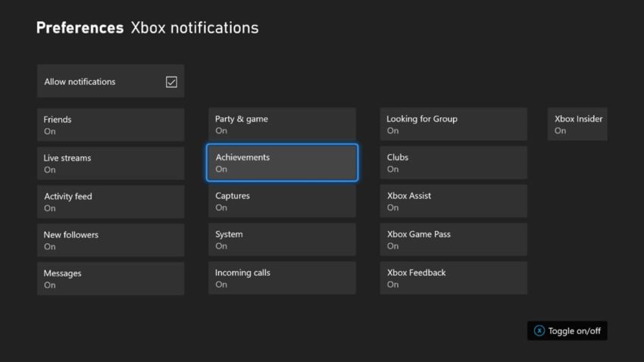Click the Toggle on/off hint button
Image resolution: width=644 pixels, height=362 pixels.
[567, 331]
